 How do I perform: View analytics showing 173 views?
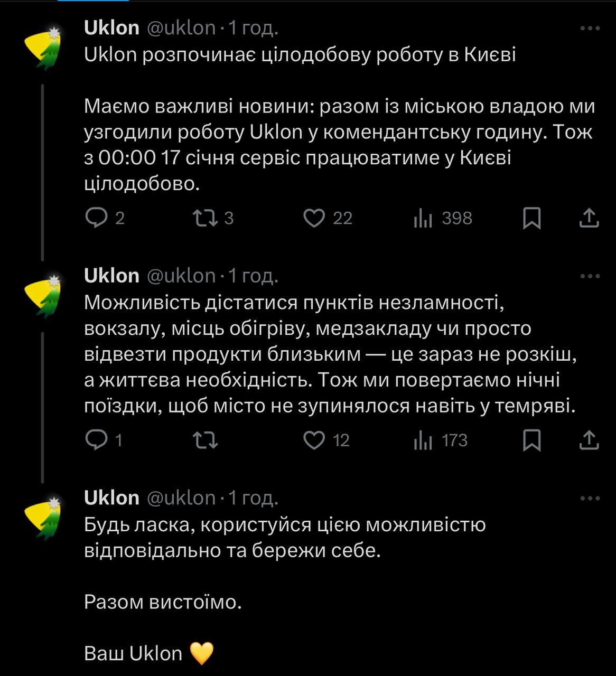(x=423, y=440)
